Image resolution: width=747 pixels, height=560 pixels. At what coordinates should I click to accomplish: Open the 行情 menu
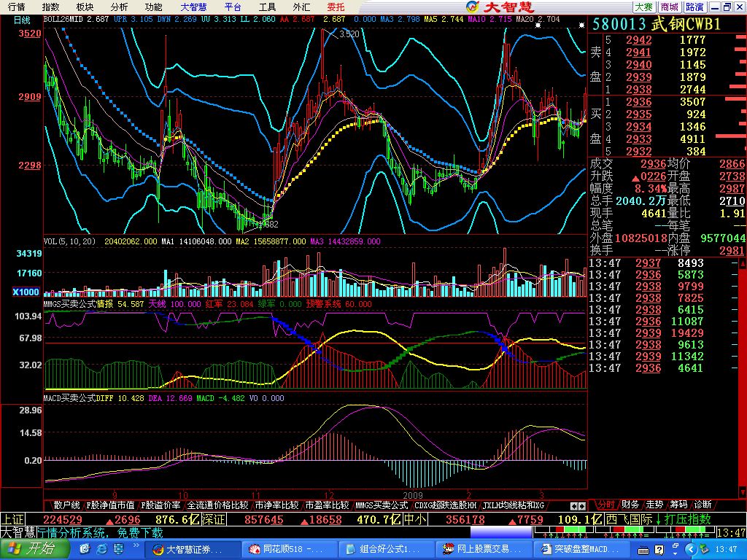click(x=17, y=7)
